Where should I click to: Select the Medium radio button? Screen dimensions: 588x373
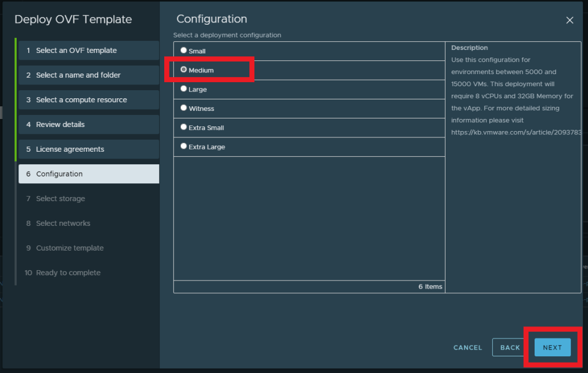click(x=184, y=70)
